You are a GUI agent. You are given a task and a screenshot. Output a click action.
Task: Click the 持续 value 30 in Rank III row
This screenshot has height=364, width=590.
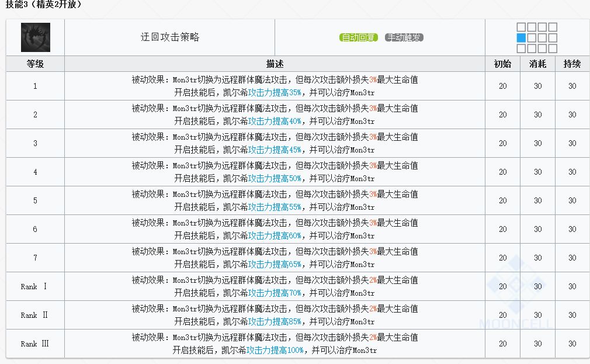coord(572,344)
